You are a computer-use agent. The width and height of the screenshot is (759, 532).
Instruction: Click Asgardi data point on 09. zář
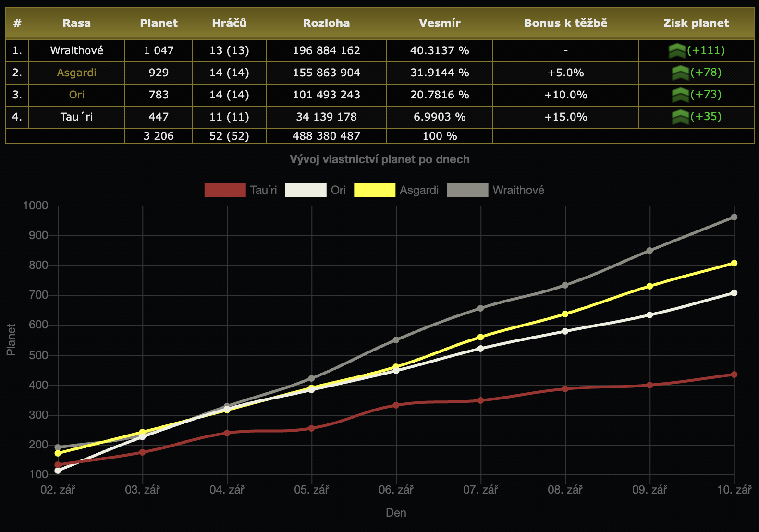pyautogui.click(x=649, y=286)
